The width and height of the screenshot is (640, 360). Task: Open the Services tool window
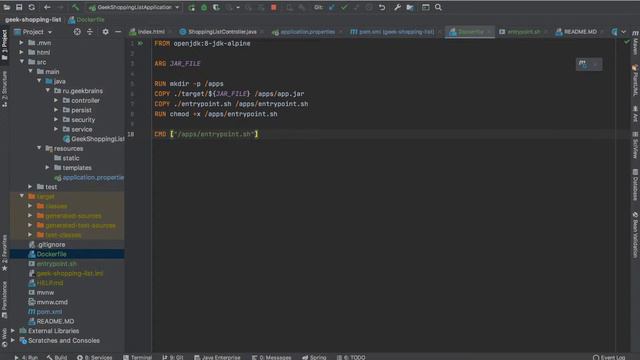(x=95, y=357)
